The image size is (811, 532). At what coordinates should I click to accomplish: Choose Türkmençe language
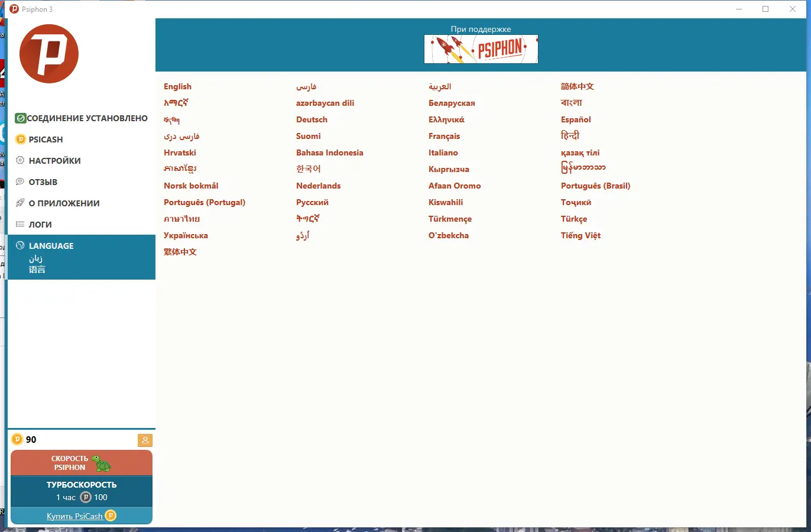pyautogui.click(x=450, y=219)
